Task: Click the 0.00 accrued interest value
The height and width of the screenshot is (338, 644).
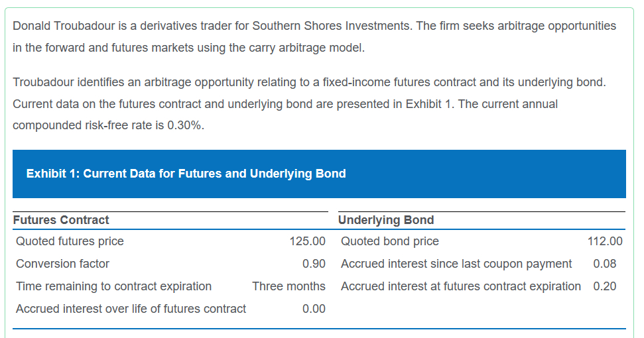Action: point(314,309)
